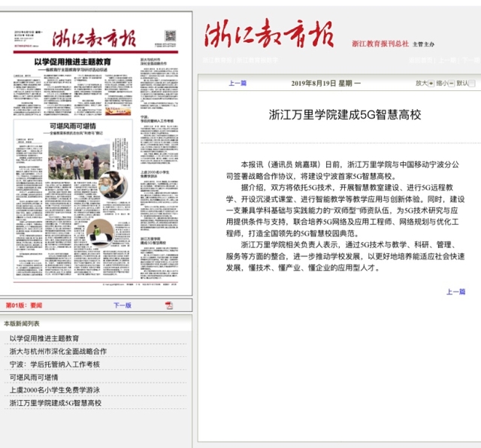Click the 放大 plus icon to enlarge text
Viewport: 481px width, 448px height.
431,83
